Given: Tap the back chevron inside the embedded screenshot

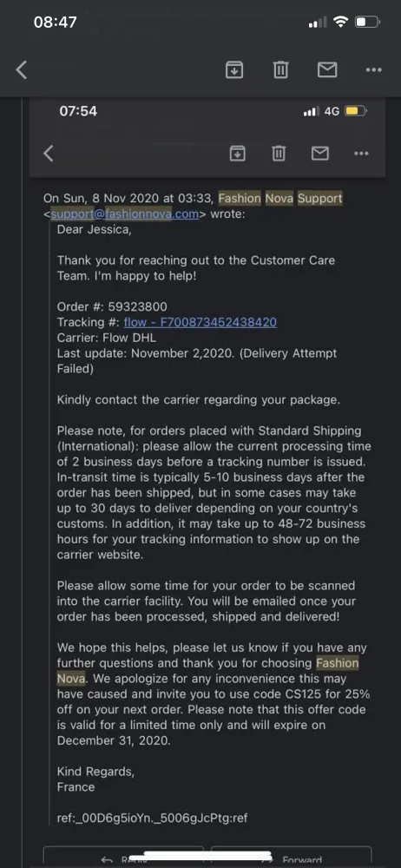Looking at the screenshot, I should coord(49,154).
